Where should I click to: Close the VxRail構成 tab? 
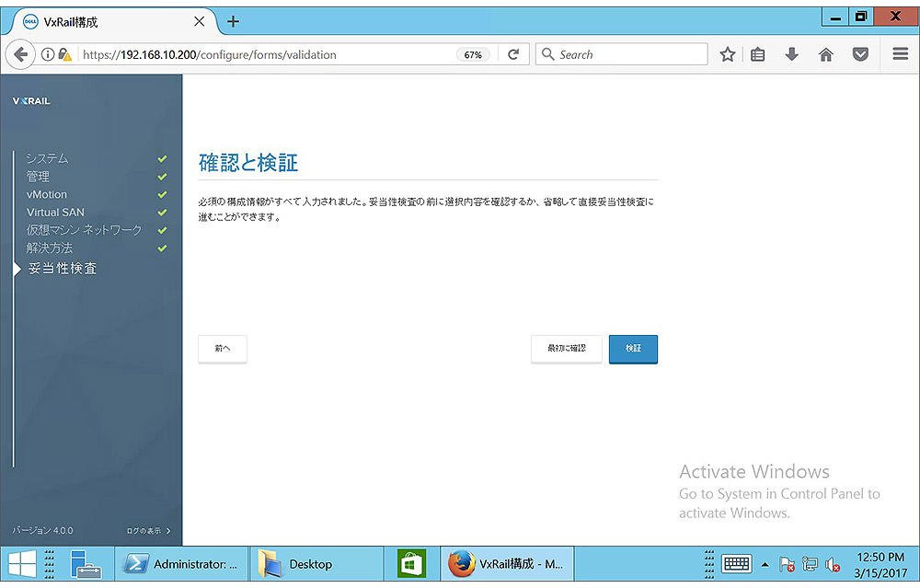pos(199,22)
